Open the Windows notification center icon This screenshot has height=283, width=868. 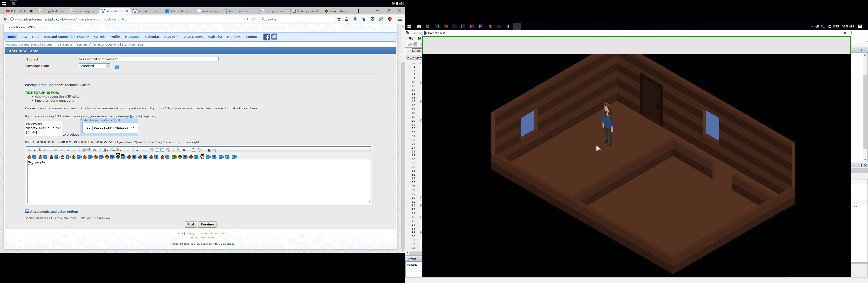coord(860,26)
